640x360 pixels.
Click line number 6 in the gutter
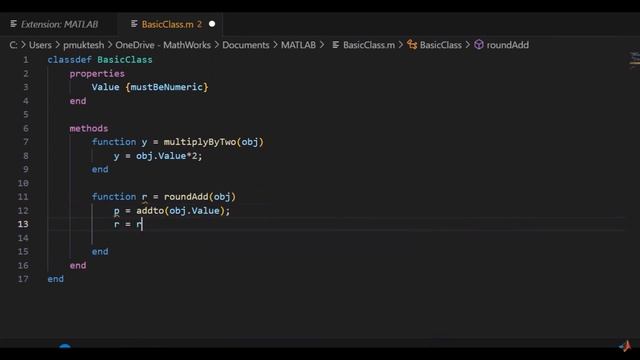click(x=26, y=128)
